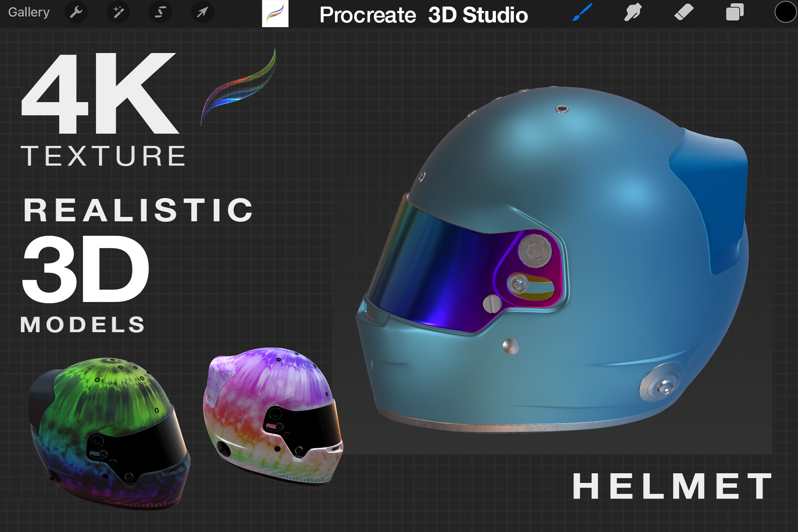798x532 pixels.
Task: Click the Procreate app icon in top bar
Action: tap(275, 14)
